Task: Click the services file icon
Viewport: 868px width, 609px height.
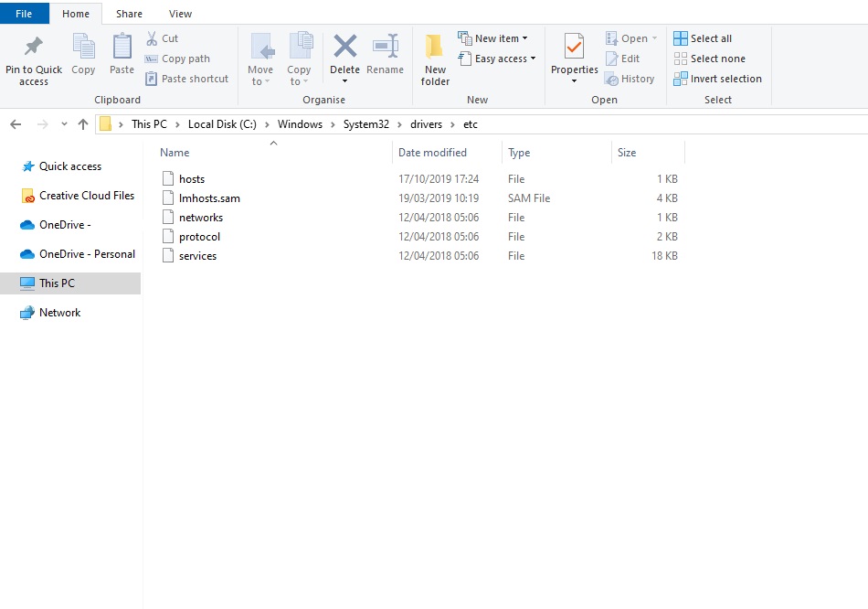Action: 168,255
